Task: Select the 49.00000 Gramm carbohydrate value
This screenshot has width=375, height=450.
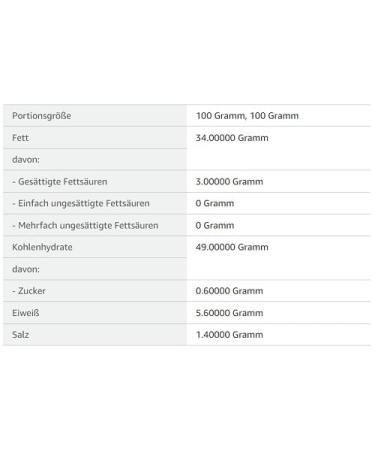Action: [x=232, y=247]
